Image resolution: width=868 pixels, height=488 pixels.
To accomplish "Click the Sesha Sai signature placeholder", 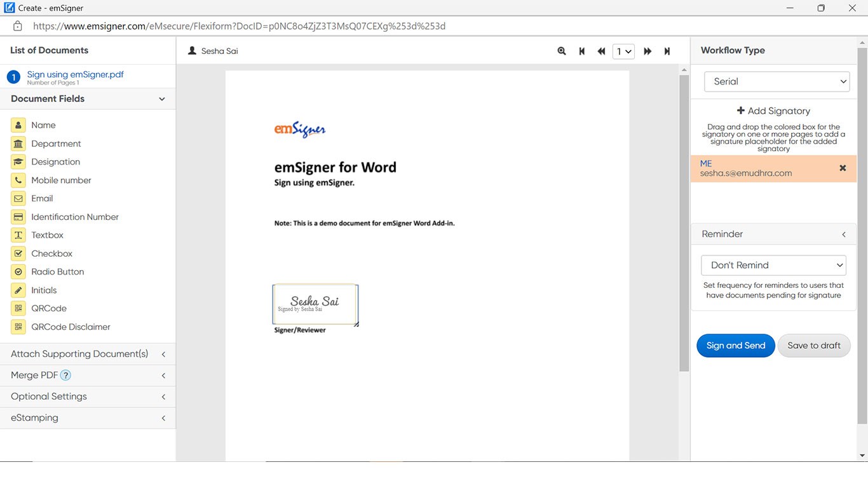I will (315, 304).
